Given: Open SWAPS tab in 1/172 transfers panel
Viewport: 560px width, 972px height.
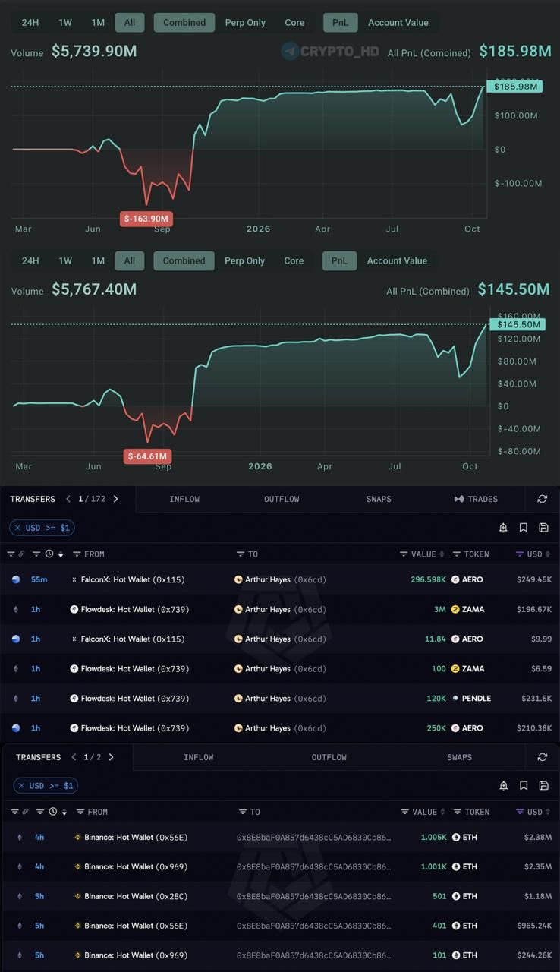Looking at the screenshot, I should (379, 499).
